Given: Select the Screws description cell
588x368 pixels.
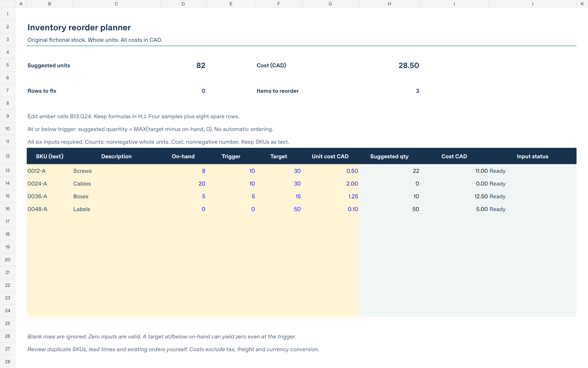Looking at the screenshot, I should pos(116,171).
